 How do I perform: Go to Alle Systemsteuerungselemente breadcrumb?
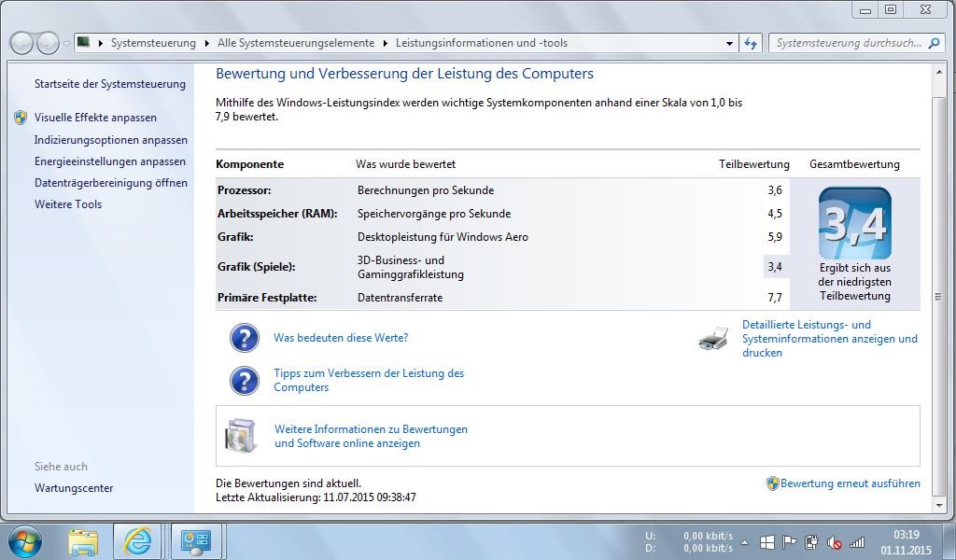(x=296, y=43)
